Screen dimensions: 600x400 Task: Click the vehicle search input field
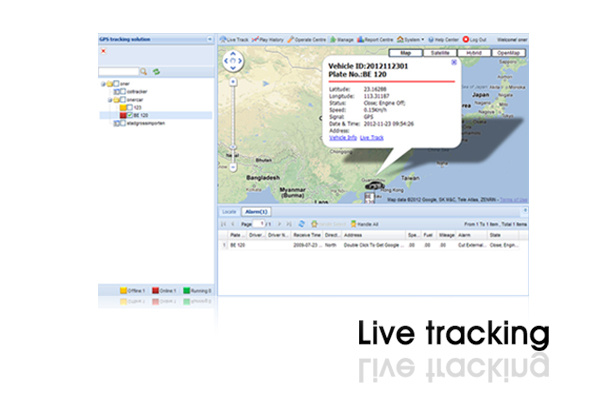118,72
